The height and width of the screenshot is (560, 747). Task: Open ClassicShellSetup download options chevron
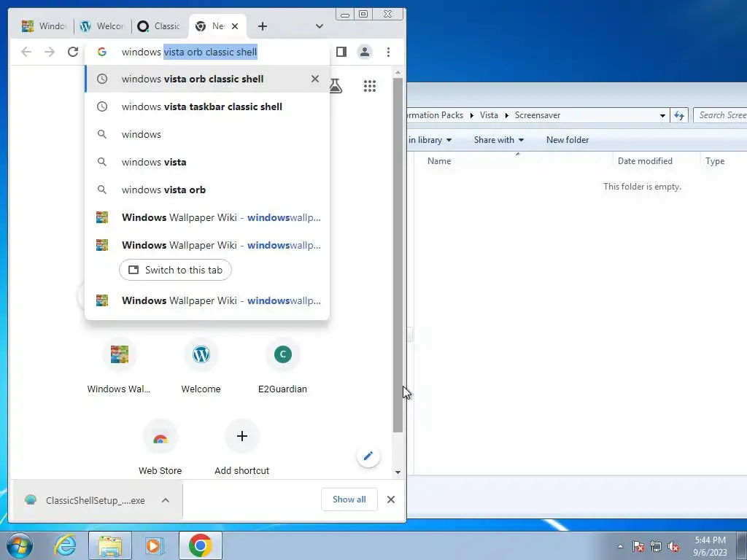(166, 500)
